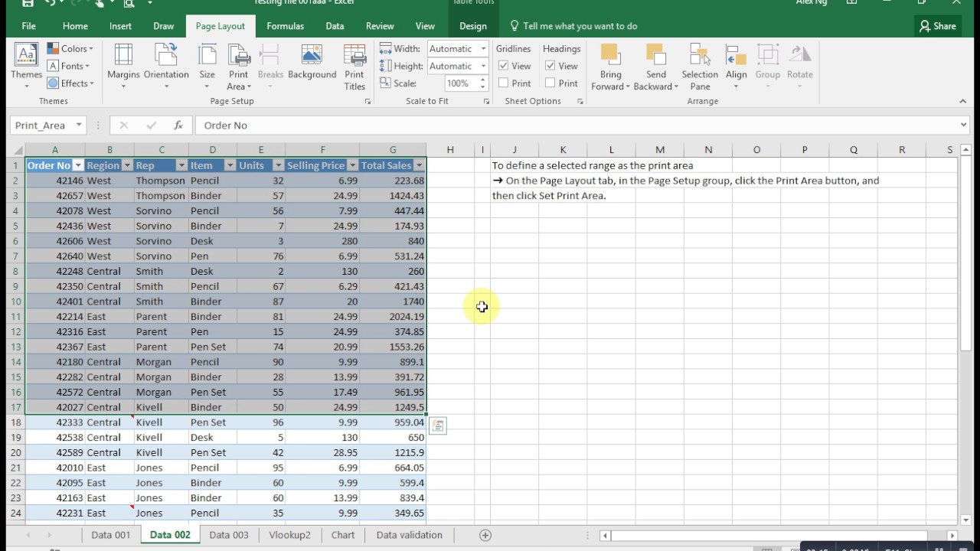Open the Width dropdown in Scale to Fit
This screenshot has height=551, width=980.
click(483, 48)
